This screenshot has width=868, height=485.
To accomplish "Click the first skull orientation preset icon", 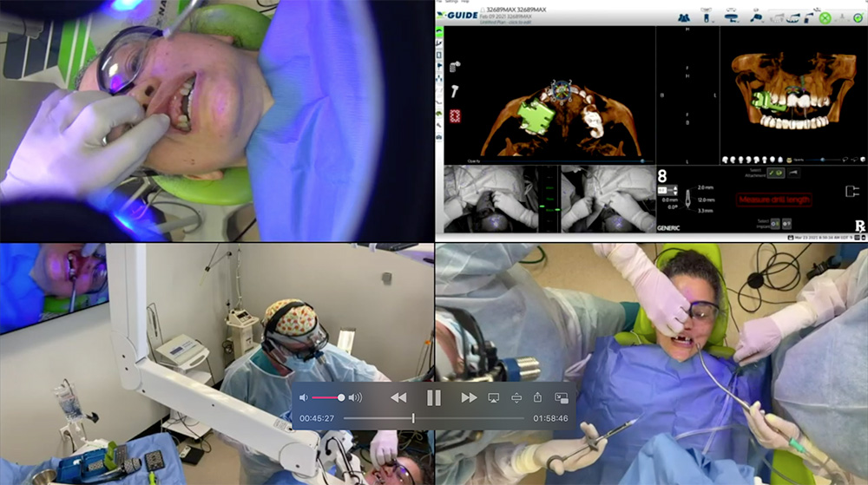I will 725,160.
